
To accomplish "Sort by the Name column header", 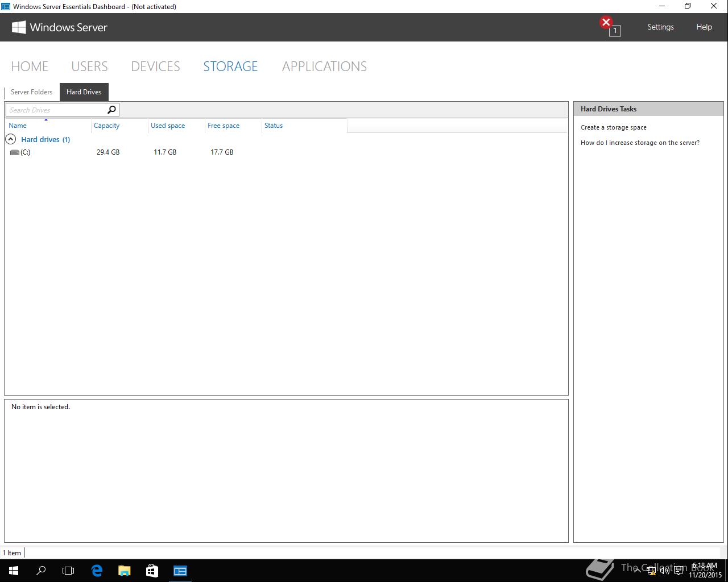I will tap(48, 126).
